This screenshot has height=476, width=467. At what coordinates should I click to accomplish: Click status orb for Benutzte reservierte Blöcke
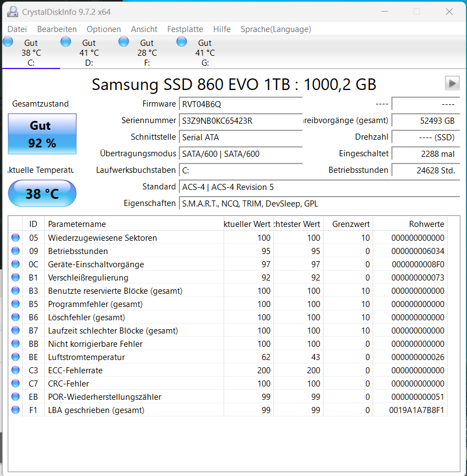(15, 290)
